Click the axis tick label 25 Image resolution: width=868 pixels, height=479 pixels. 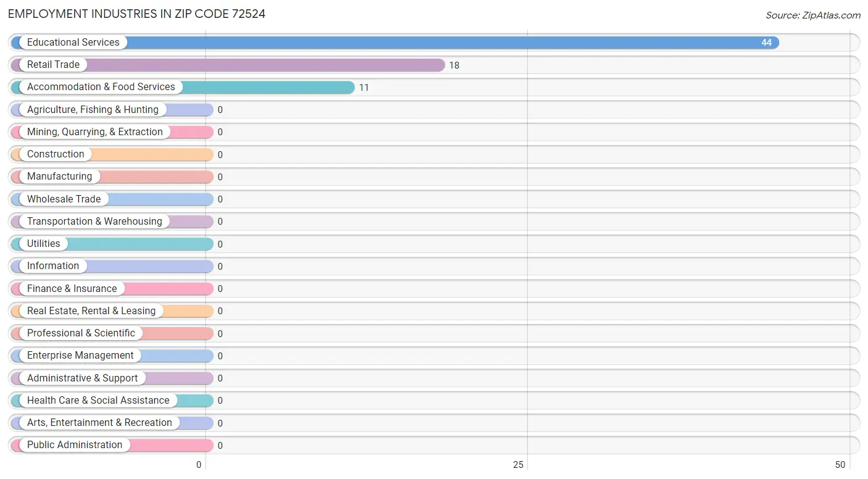click(519, 465)
